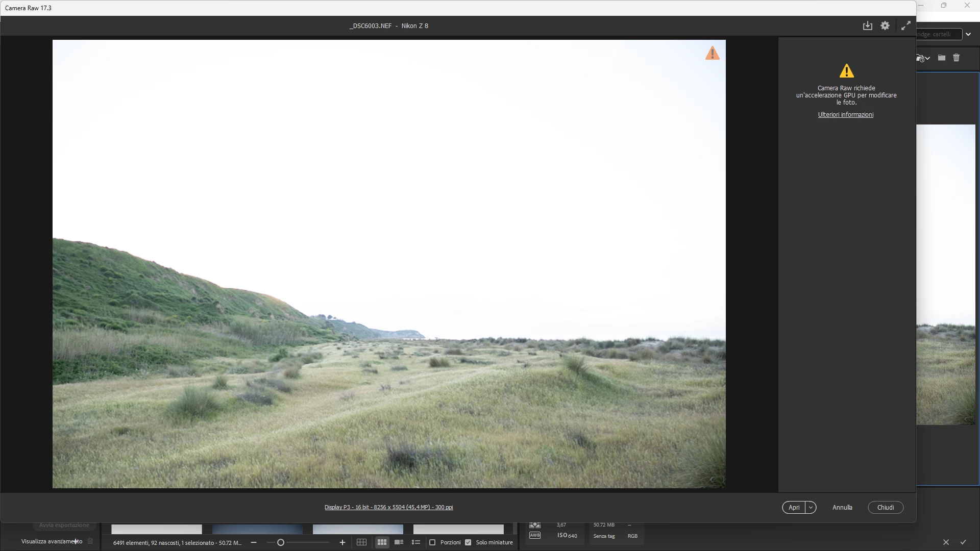980x551 pixels.
Task: Click the thumbnail size slider handle
Action: 280,542
